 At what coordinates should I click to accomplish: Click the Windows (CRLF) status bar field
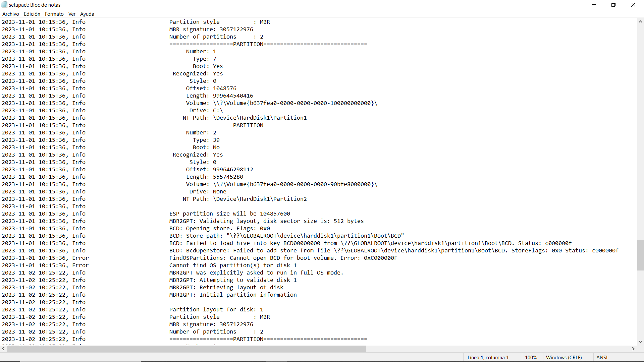pyautogui.click(x=563, y=358)
